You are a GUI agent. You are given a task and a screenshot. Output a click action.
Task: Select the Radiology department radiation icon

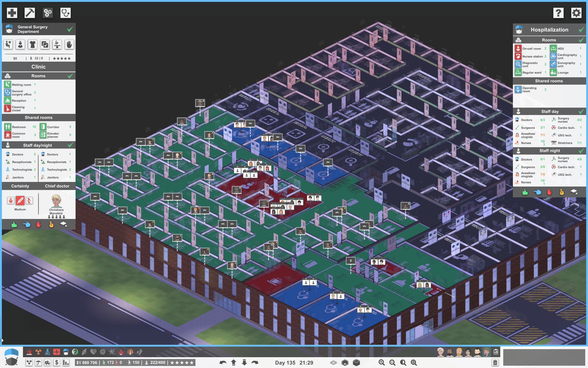pos(38,352)
